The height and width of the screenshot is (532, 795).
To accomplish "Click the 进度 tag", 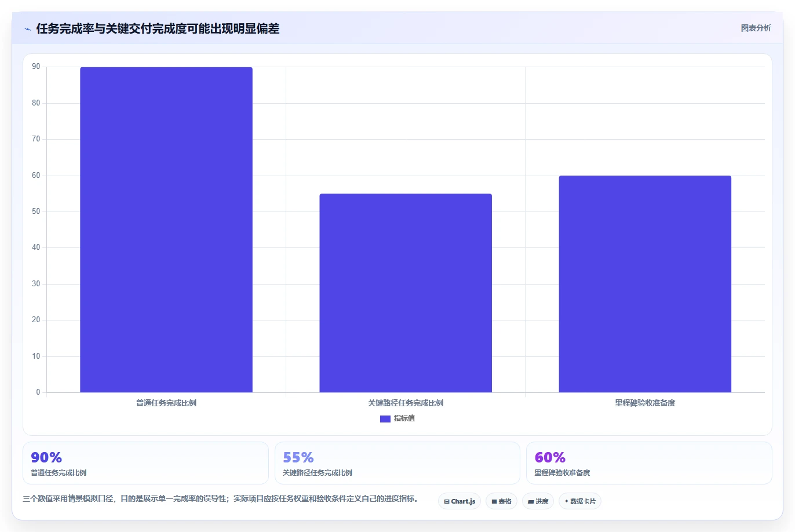I will click(x=538, y=501).
